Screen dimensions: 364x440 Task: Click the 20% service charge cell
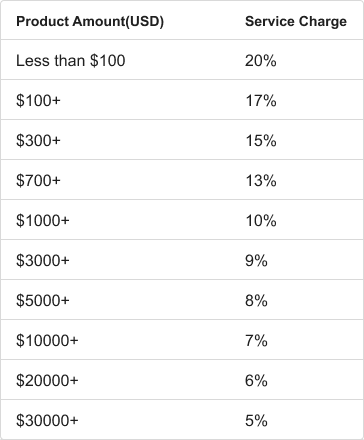[x=261, y=61]
